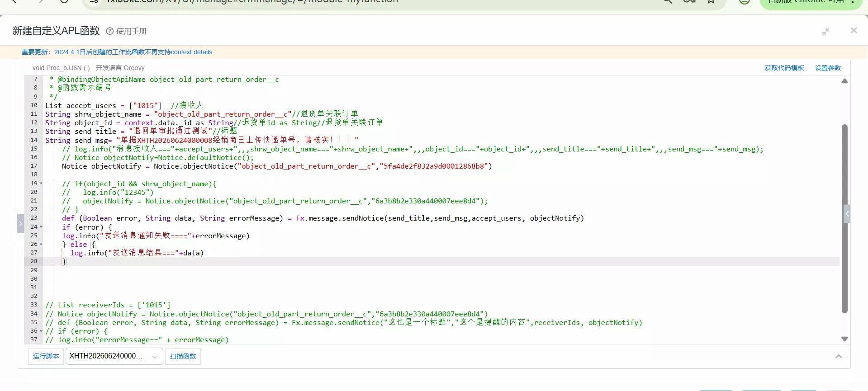Shrink the APL function dialog with the collapse-arrows icon

point(825,31)
